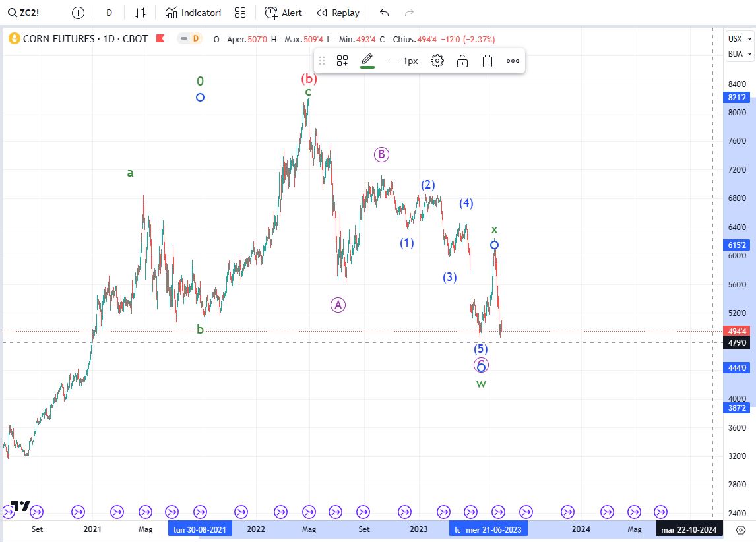Open indicator templates grid icon in top bar
The width and height of the screenshot is (756, 542).
coord(239,13)
